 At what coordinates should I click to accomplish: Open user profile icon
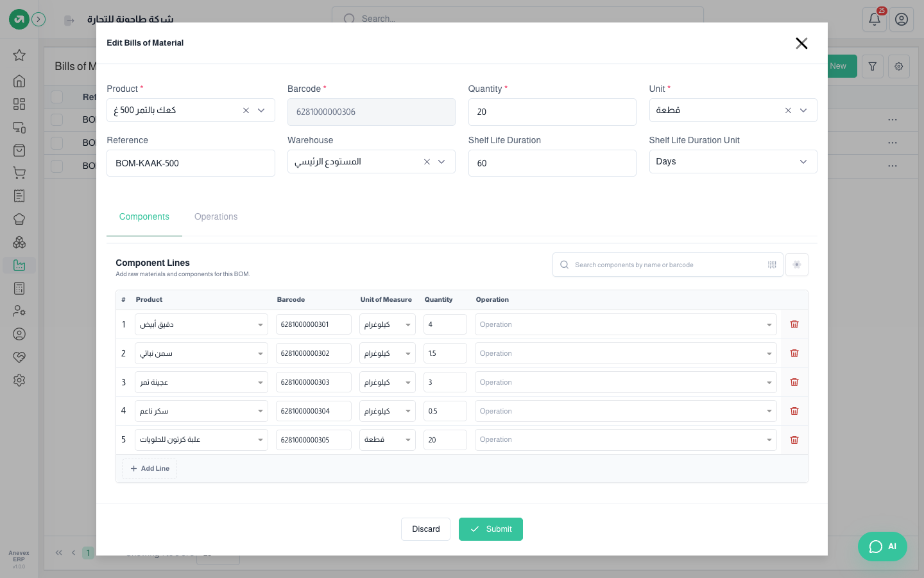click(x=902, y=19)
